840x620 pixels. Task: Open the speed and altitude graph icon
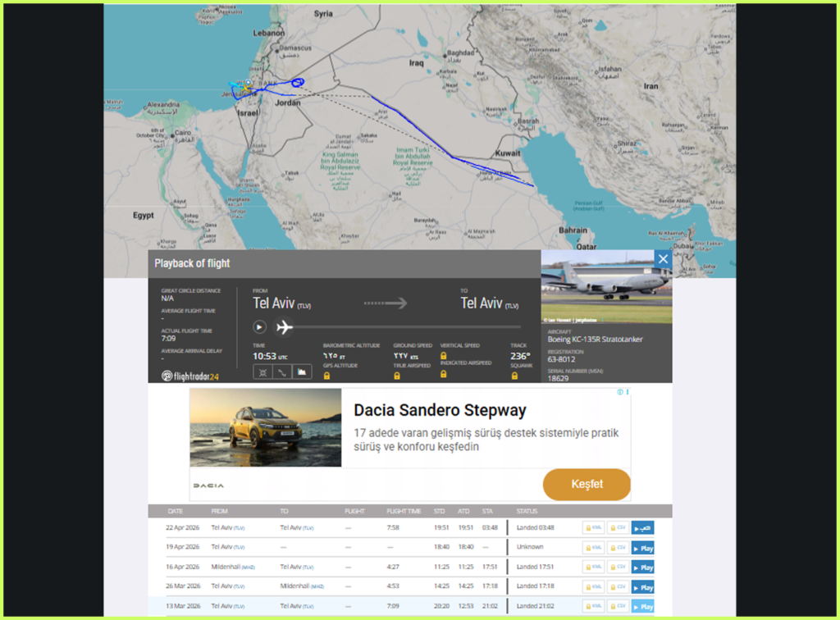tap(302, 372)
